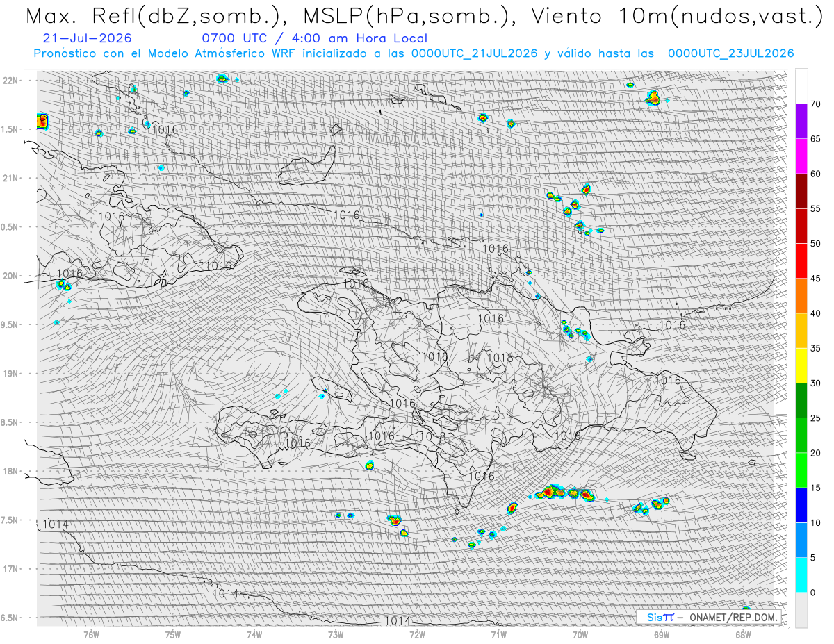Click the '73W' longitude label
Image resolution: width=834 pixels, height=644 pixels.
coord(336,634)
